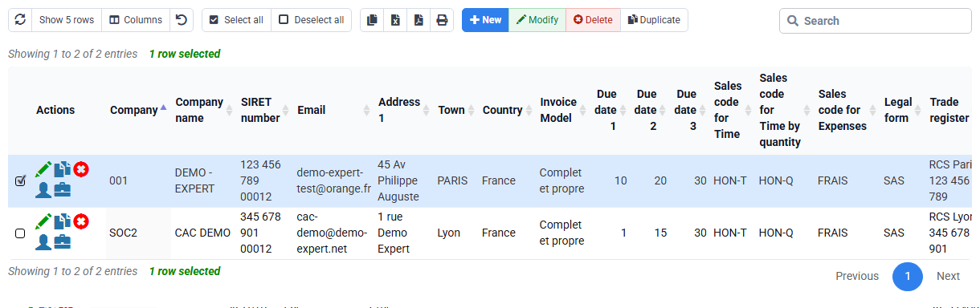Open the Show 5 rows dropdown
The width and height of the screenshot is (980, 308).
[x=67, y=20]
